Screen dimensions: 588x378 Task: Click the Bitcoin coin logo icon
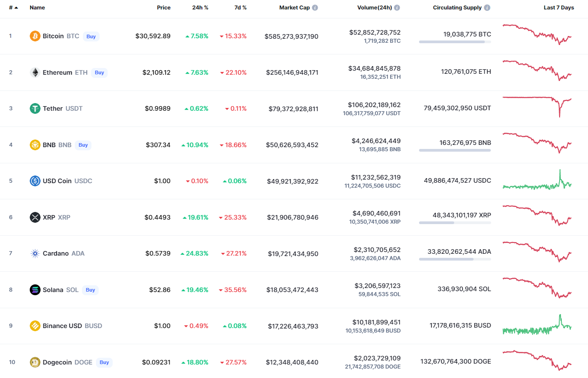point(35,36)
